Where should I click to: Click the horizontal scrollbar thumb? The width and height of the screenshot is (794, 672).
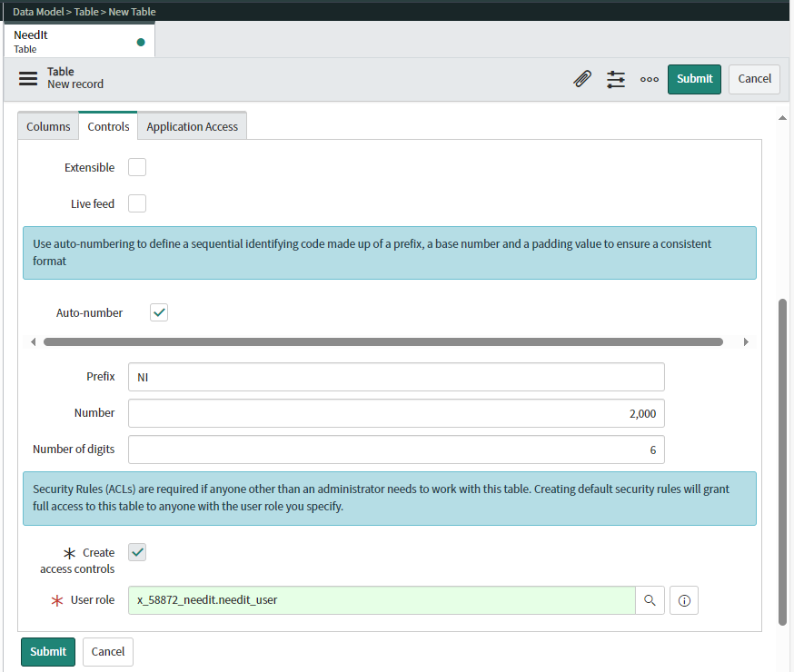pyautogui.click(x=383, y=342)
